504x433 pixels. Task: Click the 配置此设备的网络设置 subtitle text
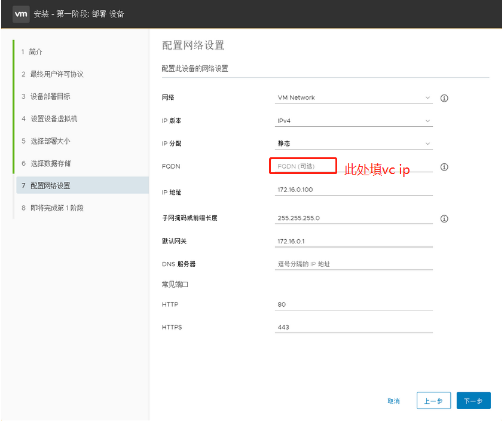click(195, 68)
